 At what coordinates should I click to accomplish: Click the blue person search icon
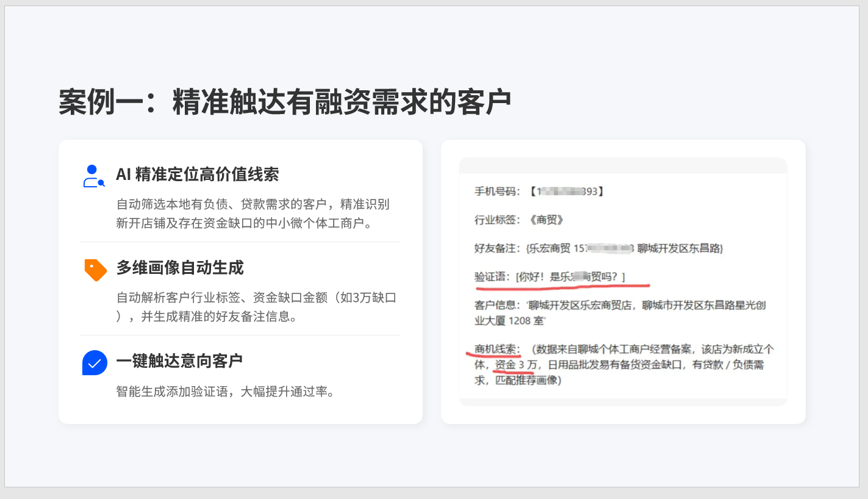[x=93, y=176]
